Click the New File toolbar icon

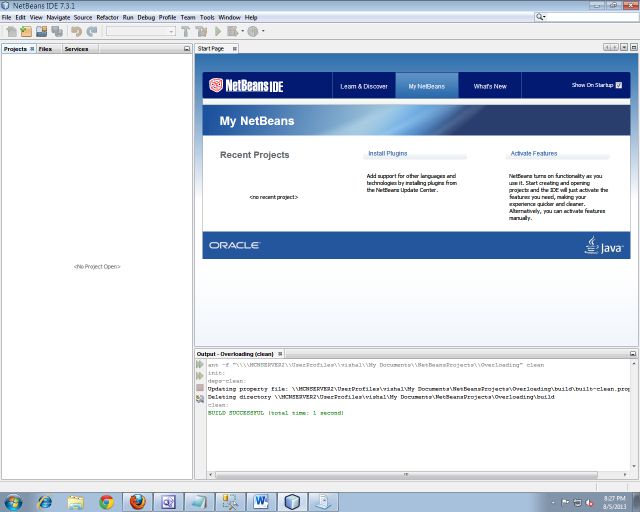[12, 31]
